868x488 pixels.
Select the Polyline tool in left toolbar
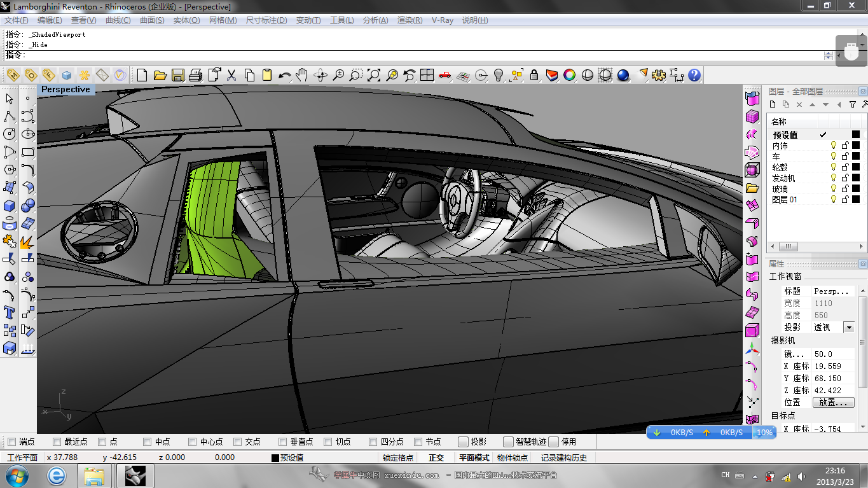[x=10, y=116]
